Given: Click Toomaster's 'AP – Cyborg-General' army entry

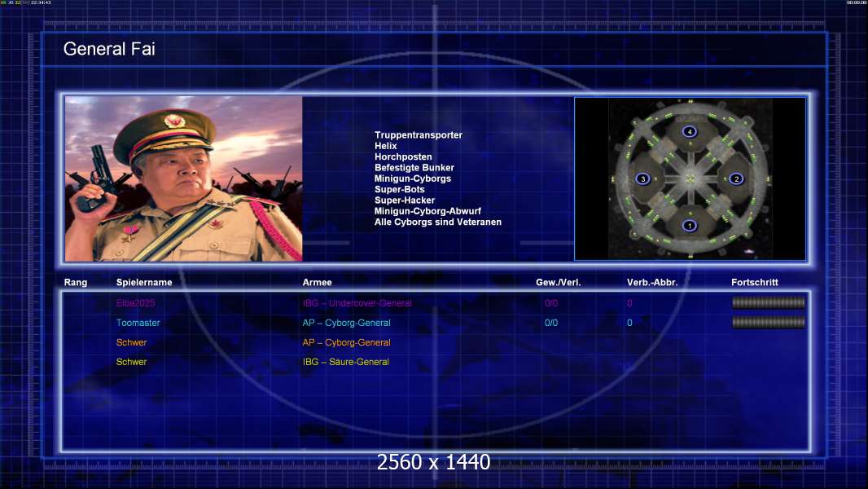Looking at the screenshot, I should (347, 323).
